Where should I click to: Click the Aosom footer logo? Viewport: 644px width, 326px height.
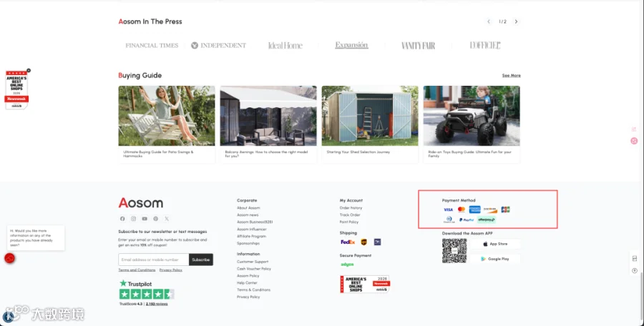(x=141, y=203)
